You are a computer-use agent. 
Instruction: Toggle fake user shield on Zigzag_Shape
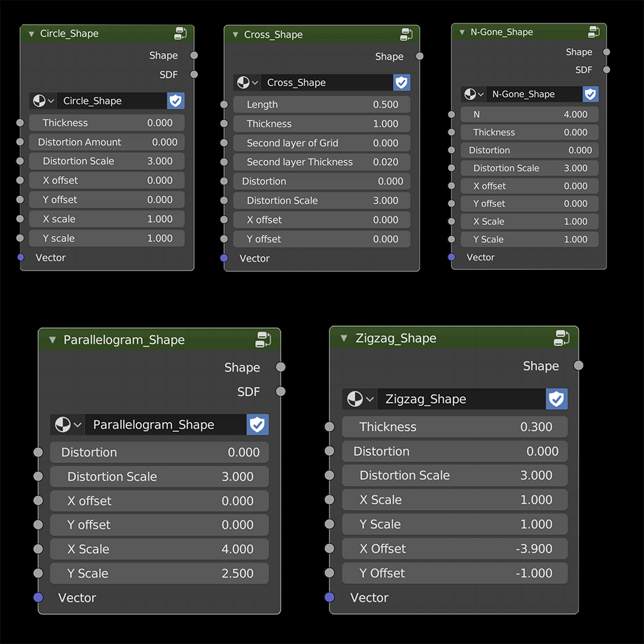click(x=556, y=399)
